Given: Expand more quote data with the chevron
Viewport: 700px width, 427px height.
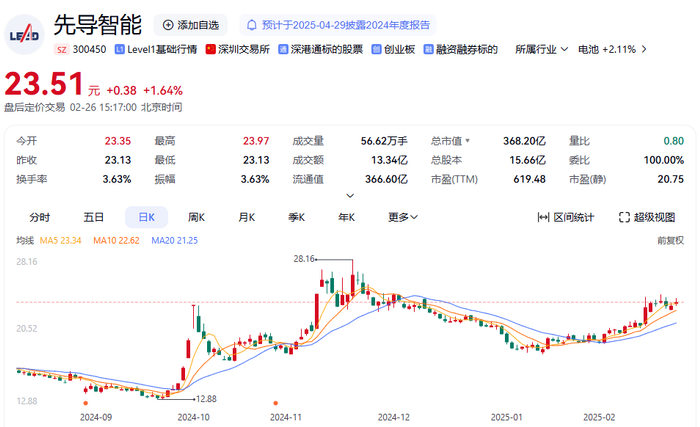Looking at the screenshot, I should pyautogui.click(x=350, y=196).
